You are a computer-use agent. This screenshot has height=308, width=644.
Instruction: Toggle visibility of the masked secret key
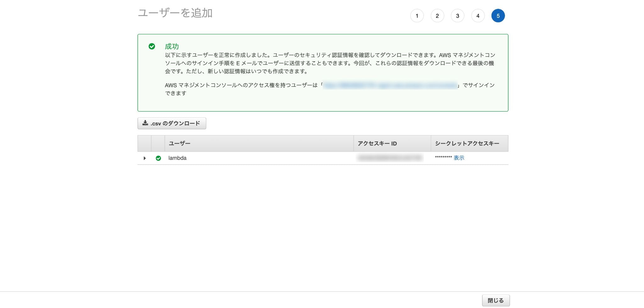click(458, 158)
